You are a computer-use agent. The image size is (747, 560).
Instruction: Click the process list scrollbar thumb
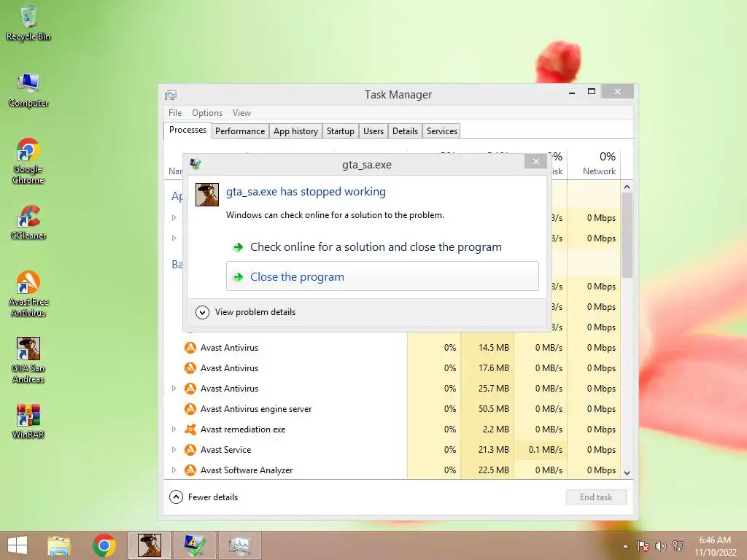(627, 236)
